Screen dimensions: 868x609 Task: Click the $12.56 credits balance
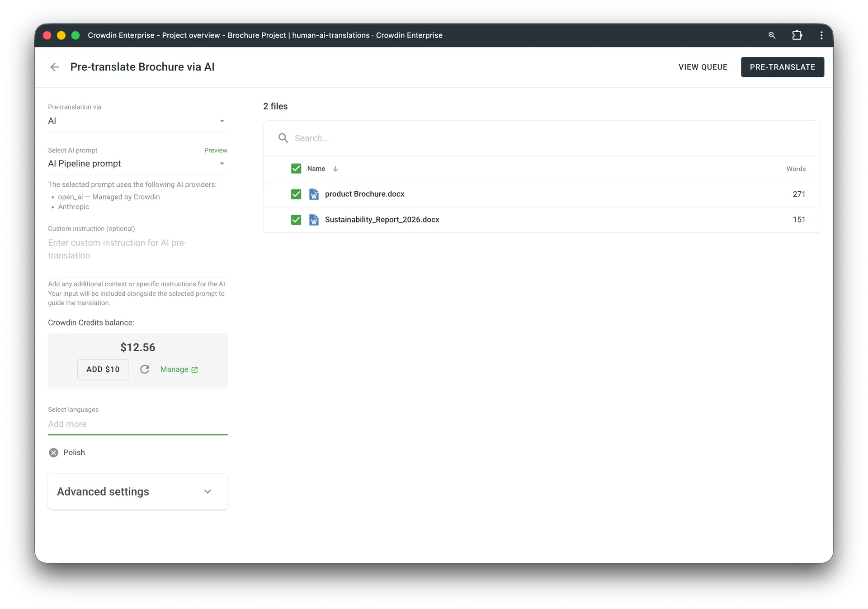137,347
